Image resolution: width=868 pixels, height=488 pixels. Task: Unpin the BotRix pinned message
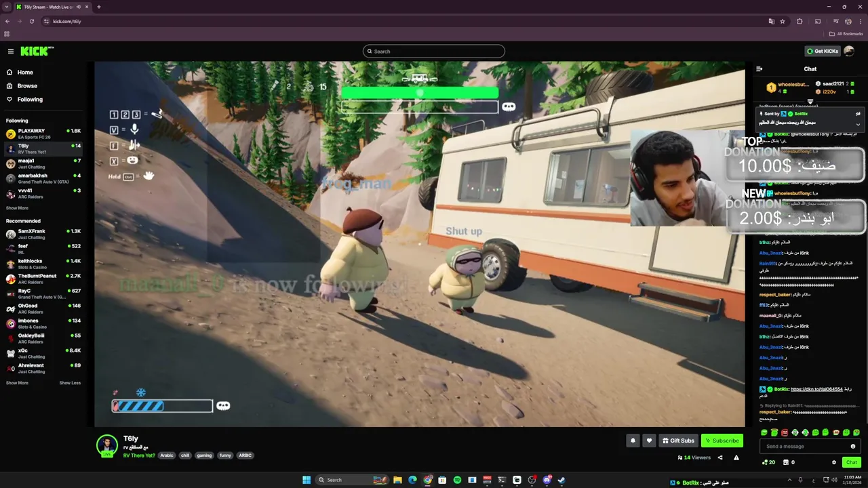click(858, 114)
